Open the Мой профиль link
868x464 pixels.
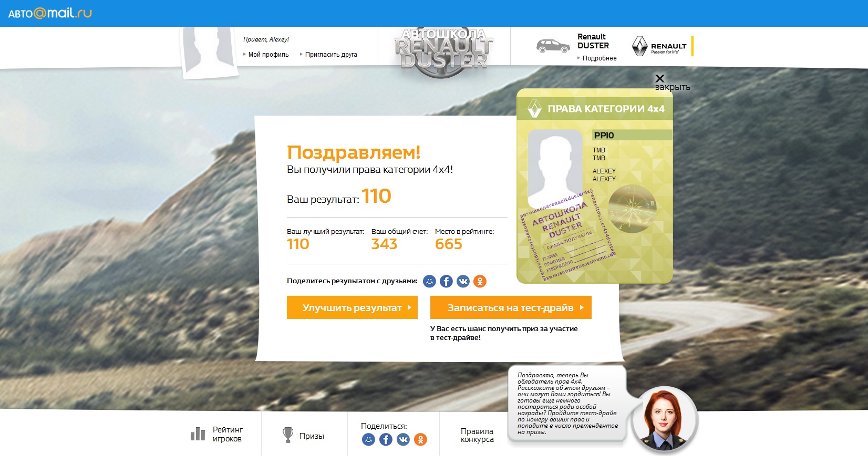268,55
